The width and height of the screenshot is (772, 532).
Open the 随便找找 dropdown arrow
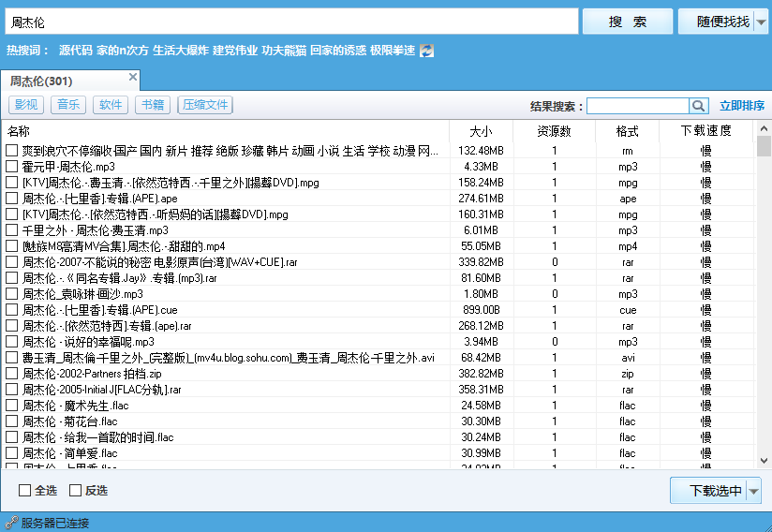(761, 22)
